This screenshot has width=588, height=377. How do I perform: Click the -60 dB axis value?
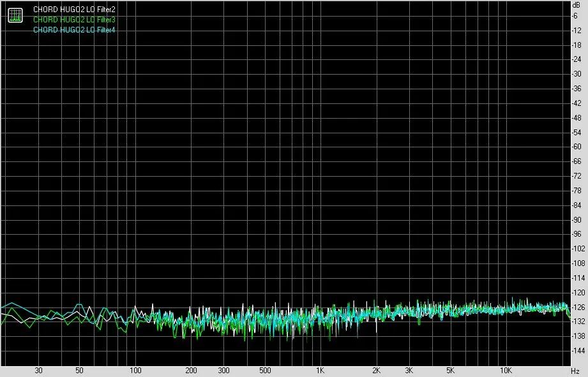click(x=577, y=147)
